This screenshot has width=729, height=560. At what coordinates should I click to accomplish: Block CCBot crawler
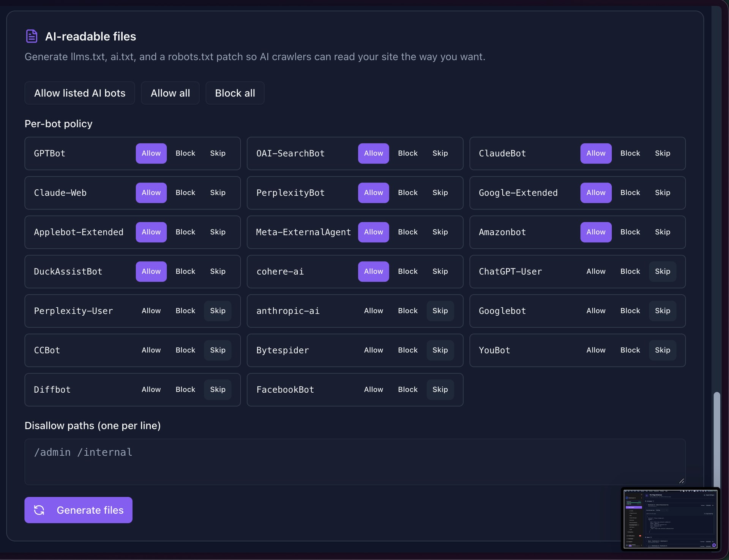pyautogui.click(x=185, y=350)
